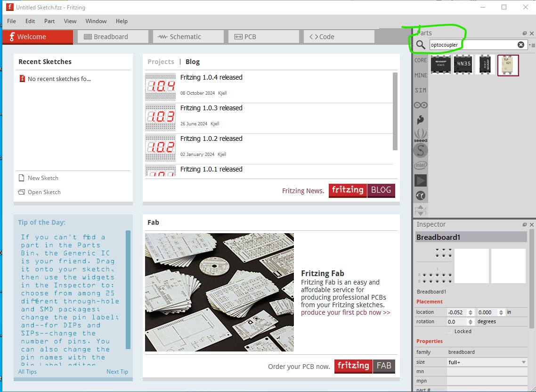Select the Sharp PC847X optocoupler part
The image size is (536, 392).
click(441, 65)
